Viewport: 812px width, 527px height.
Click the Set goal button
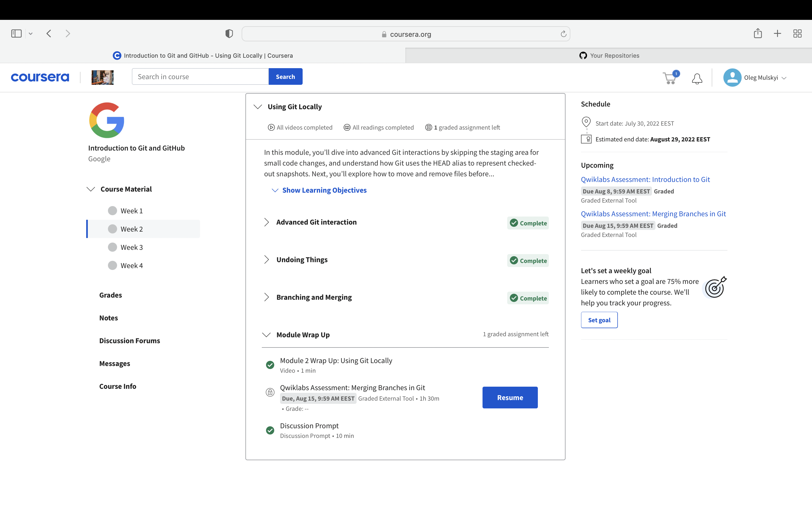pos(599,320)
